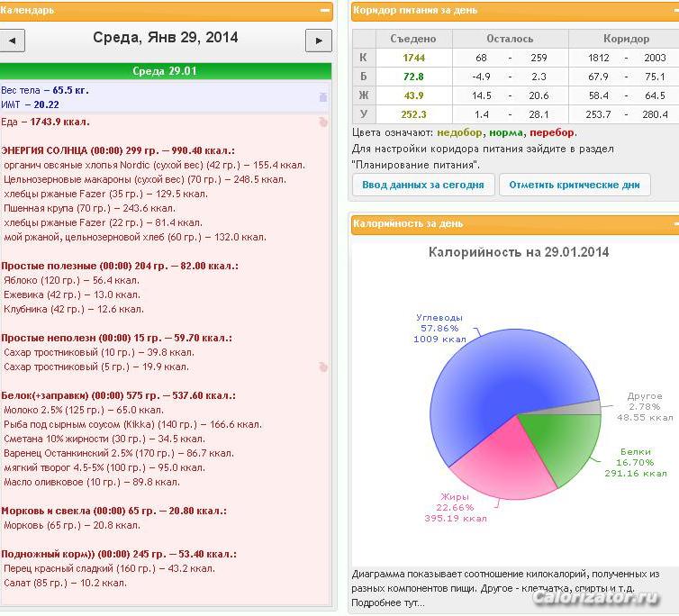Image resolution: width=679 pixels, height=616 pixels.
Task: Collapse the Коридор питания за день panel
Action: (x=676, y=11)
